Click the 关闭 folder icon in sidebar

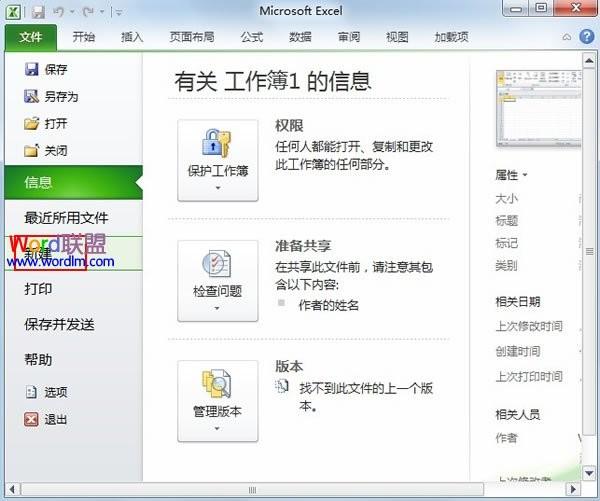click(x=32, y=150)
